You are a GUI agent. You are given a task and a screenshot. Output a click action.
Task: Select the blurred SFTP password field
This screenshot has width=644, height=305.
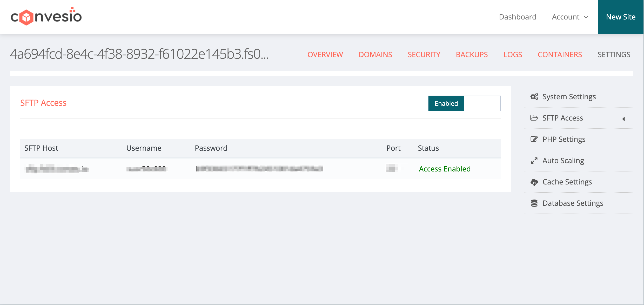click(259, 169)
